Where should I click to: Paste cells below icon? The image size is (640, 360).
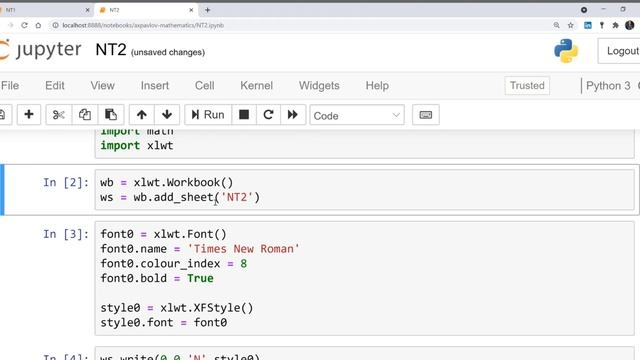tap(111, 115)
